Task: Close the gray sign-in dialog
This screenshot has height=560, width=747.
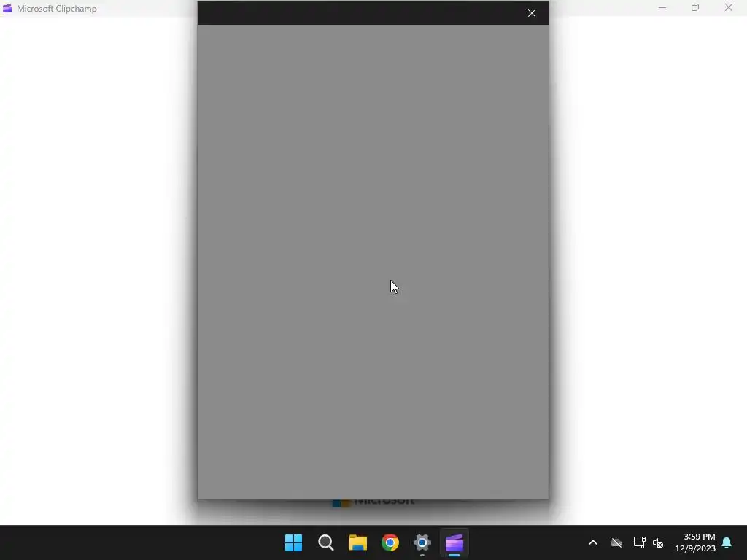Action: [x=532, y=13]
